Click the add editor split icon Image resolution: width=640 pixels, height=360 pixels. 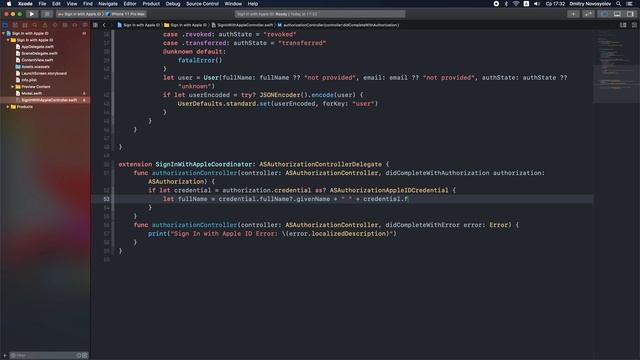634,25
